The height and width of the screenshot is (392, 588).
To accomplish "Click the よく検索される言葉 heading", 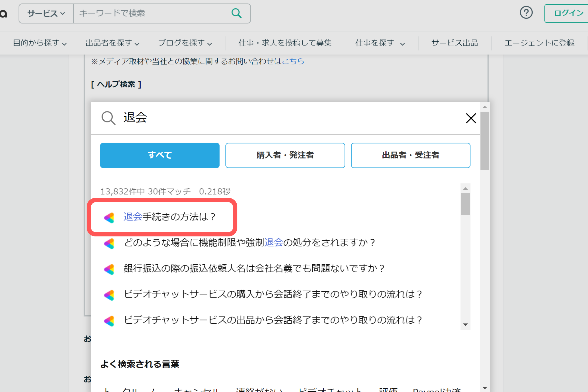I will click(140, 364).
